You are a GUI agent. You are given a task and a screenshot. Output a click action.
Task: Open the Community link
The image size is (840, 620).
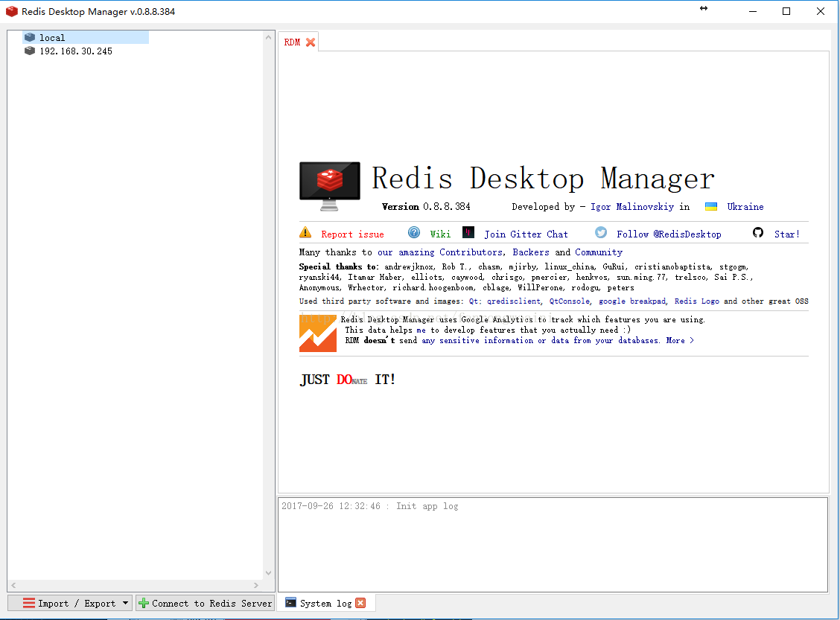click(599, 252)
